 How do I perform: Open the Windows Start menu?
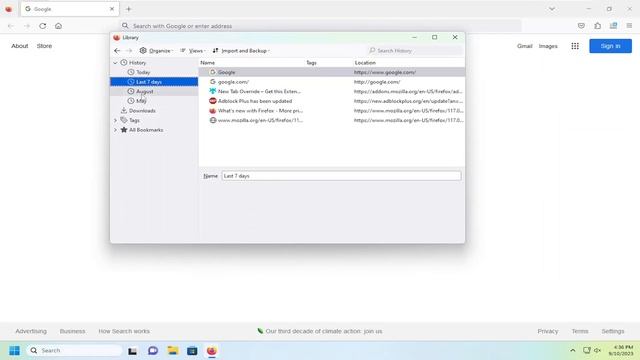coord(14,351)
